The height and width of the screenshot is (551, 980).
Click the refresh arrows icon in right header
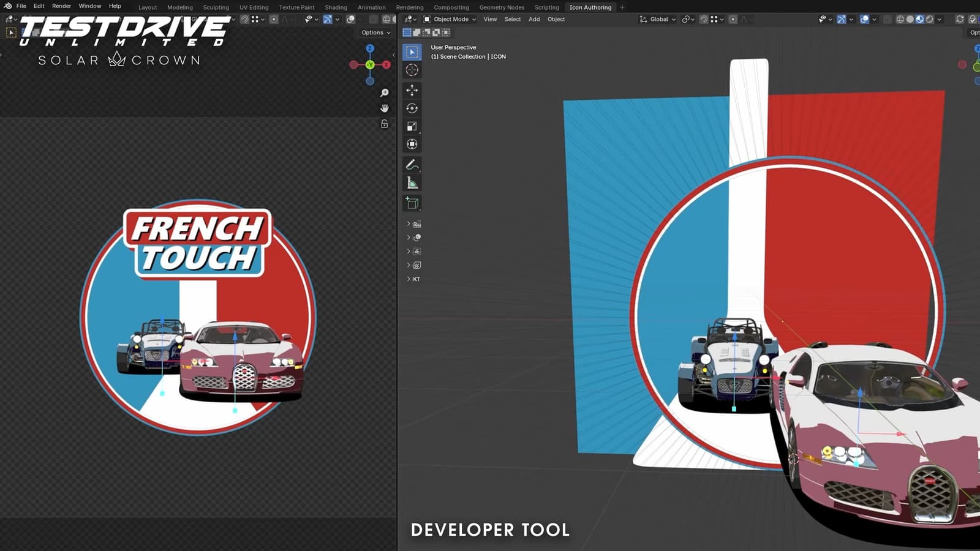[960, 19]
